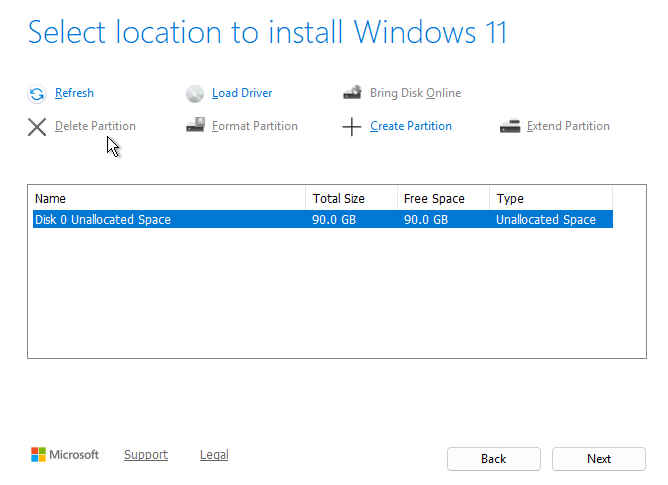Click the Name column header
The height and width of the screenshot is (485, 668).
pyautogui.click(x=167, y=198)
